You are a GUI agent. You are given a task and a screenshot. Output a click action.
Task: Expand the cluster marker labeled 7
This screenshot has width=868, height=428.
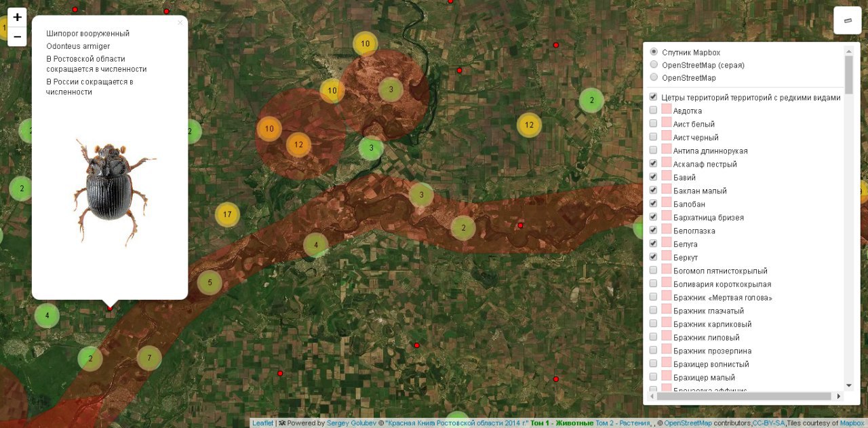(149, 358)
